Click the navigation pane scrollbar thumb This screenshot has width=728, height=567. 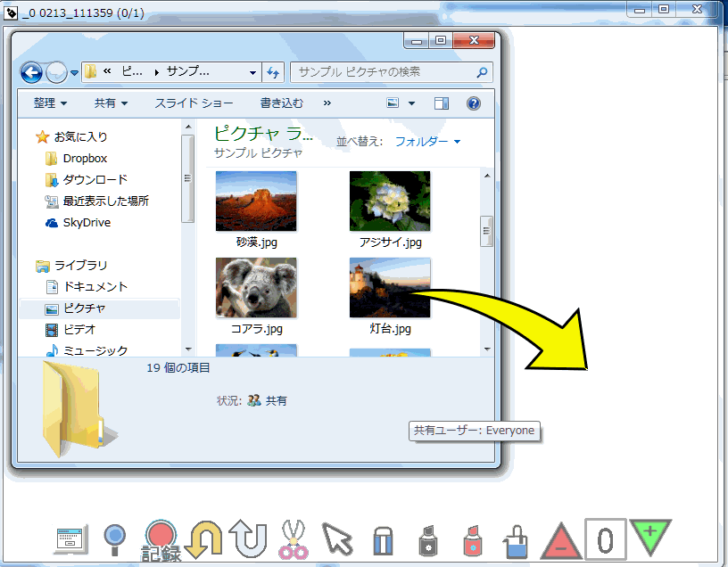point(187,178)
